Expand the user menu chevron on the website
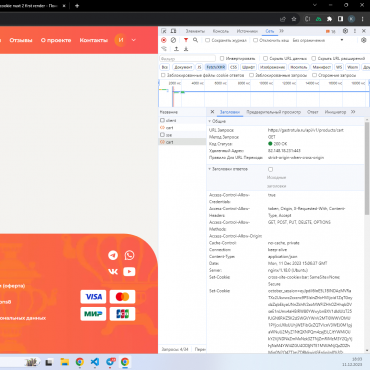 tap(134, 40)
